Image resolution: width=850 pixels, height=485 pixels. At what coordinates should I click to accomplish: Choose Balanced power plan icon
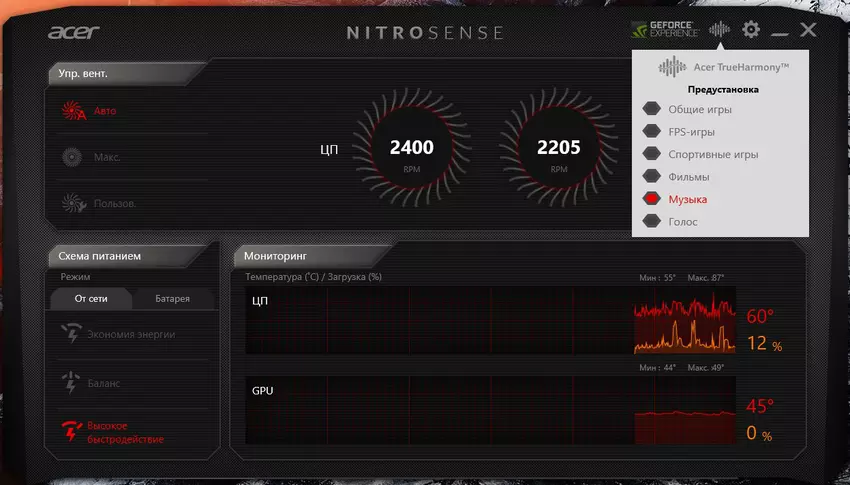coord(71,383)
